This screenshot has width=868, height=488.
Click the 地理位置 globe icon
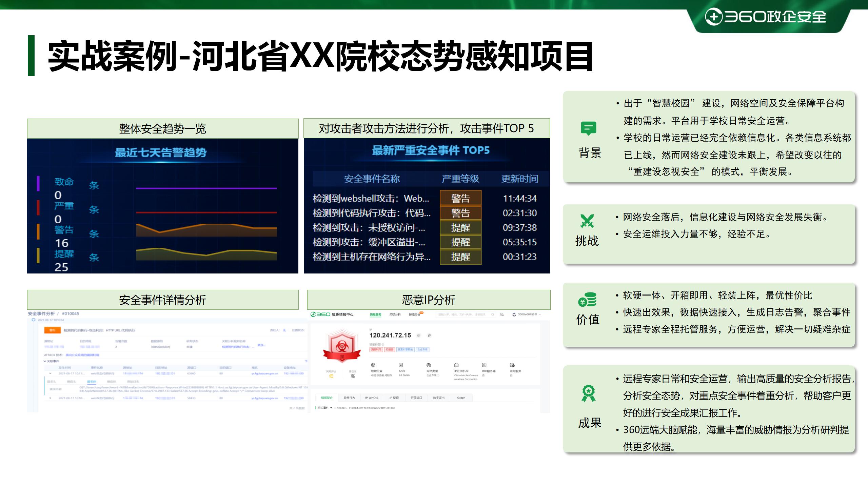tap(373, 365)
